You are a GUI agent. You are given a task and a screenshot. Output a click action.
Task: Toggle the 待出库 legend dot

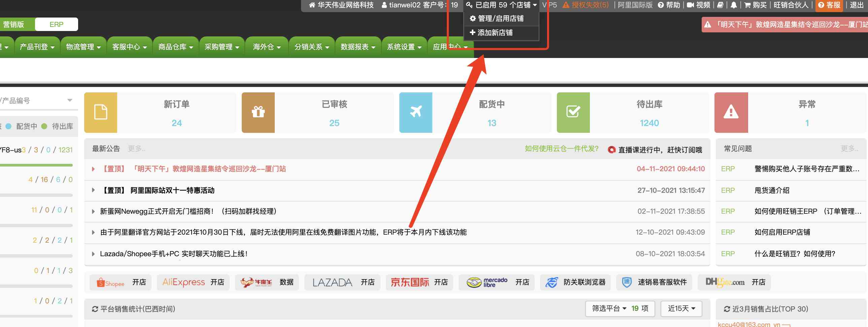pos(44,126)
